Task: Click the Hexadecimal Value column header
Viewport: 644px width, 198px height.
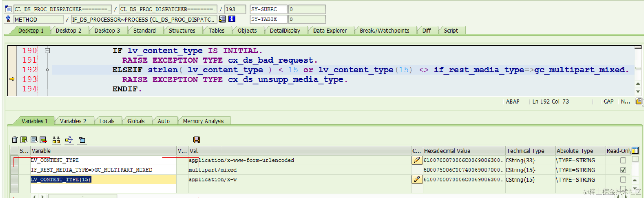Action: point(464,150)
